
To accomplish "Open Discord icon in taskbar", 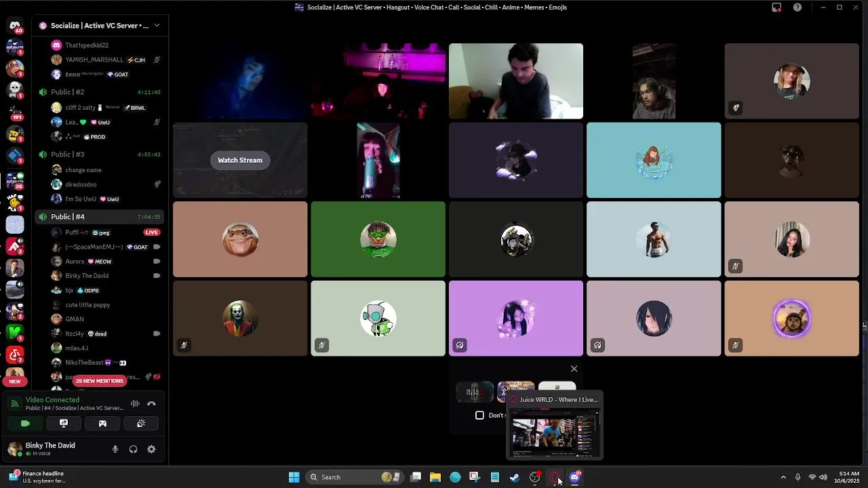I will pos(574,477).
